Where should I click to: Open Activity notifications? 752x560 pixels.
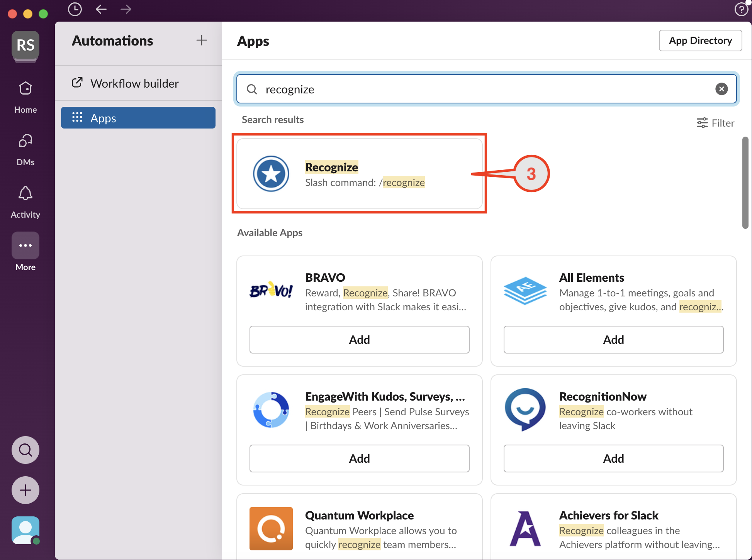(x=25, y=202)
